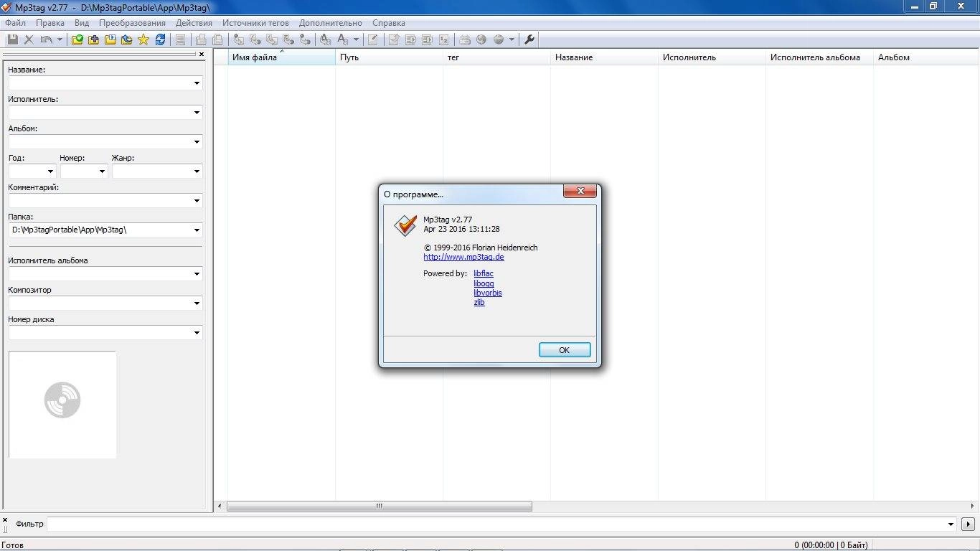
Task: Open the libvorbis link
Action: [x=488, y=293]
